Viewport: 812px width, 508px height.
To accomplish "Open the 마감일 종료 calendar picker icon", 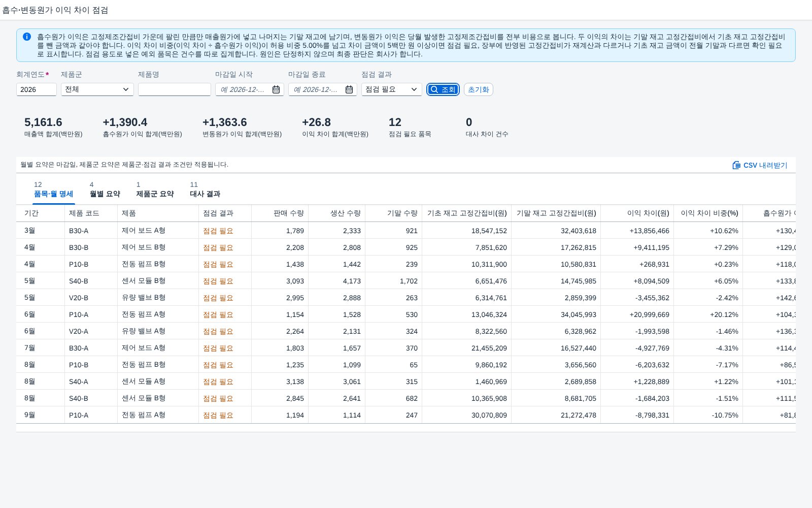I will pos(349,89).
